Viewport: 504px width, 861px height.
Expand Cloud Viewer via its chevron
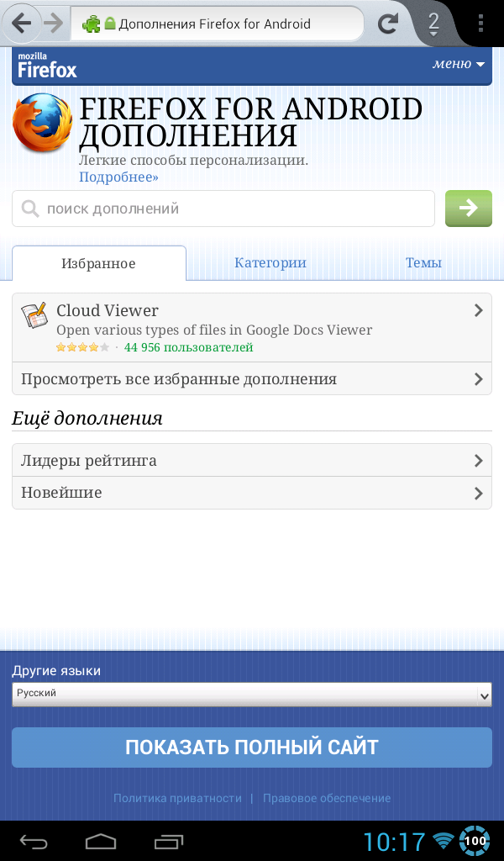click(478, 310)
